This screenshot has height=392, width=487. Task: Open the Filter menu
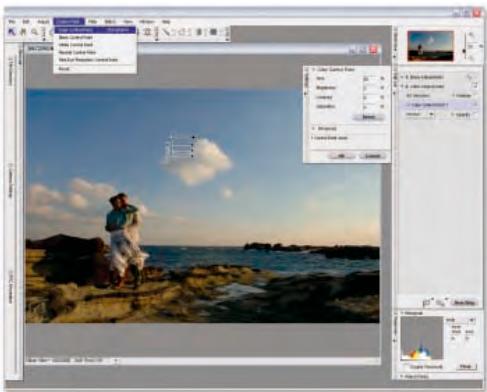tap(92, 21)
